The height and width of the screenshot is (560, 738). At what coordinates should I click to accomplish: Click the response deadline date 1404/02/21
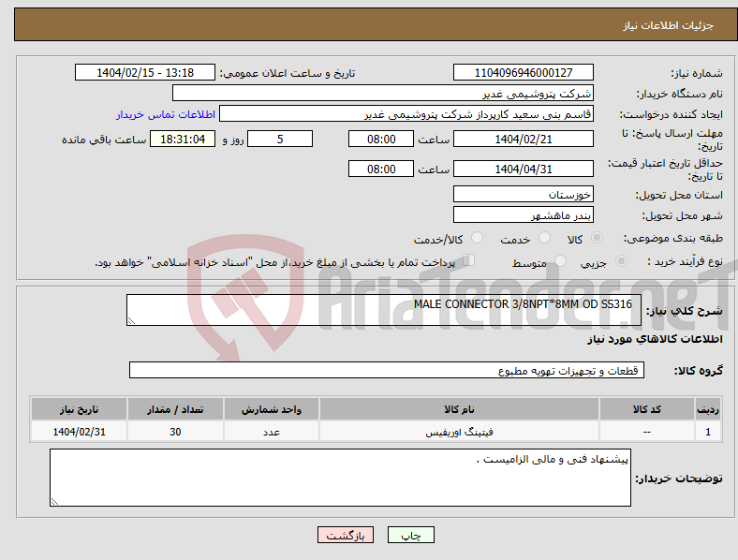(x=524, y=139)
